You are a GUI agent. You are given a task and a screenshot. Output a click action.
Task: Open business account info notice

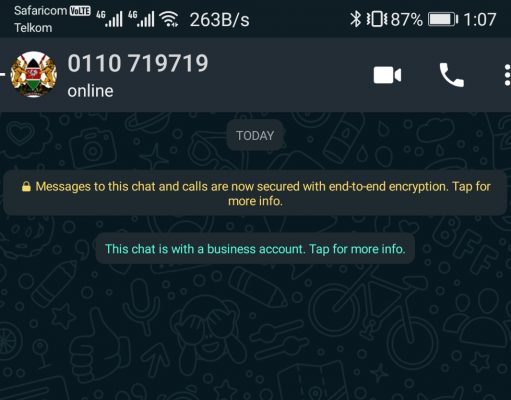255,249
